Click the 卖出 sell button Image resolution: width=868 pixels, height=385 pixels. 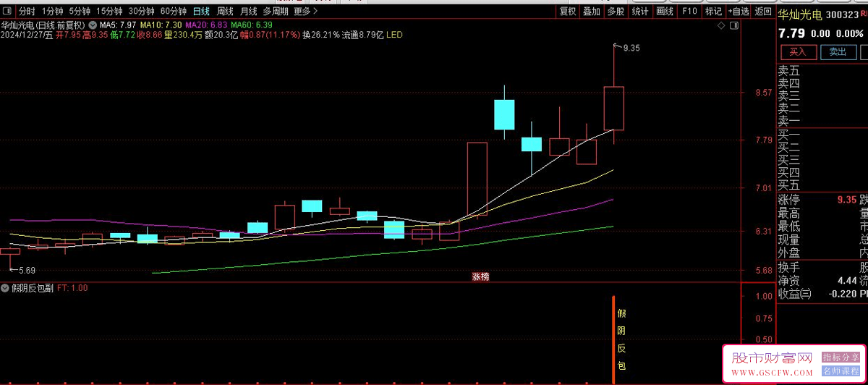pyautogui.click(x=838, y=52)
